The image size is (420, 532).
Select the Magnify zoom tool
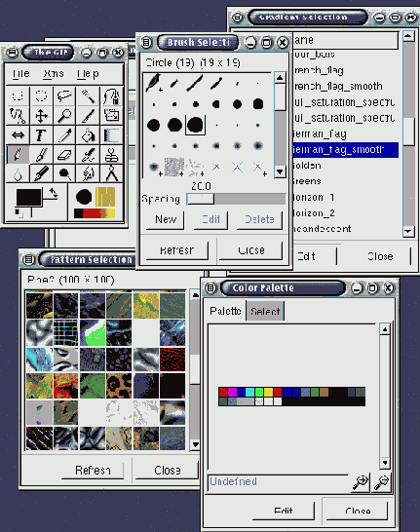pos(64,115)
